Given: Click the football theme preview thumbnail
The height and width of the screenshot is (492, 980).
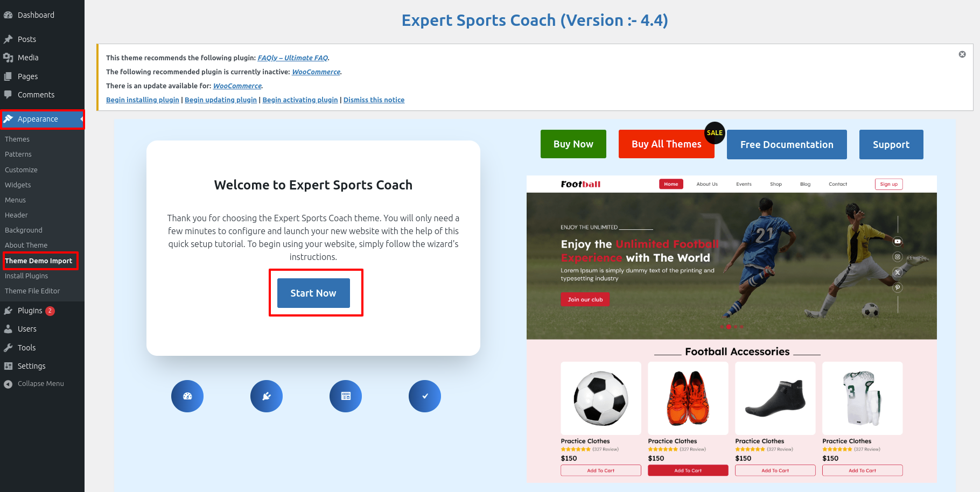Looking at the screenshot, I should 732,329.
